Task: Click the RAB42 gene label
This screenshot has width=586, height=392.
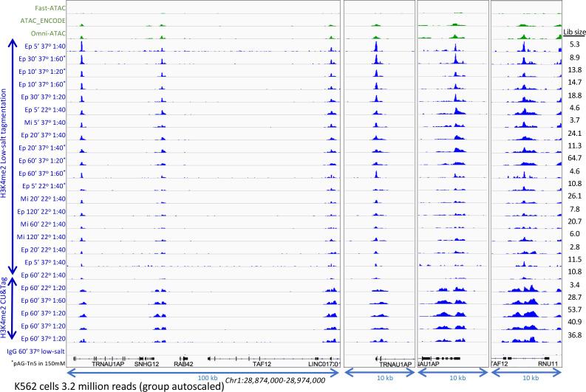Action: (x=183, y=364)
